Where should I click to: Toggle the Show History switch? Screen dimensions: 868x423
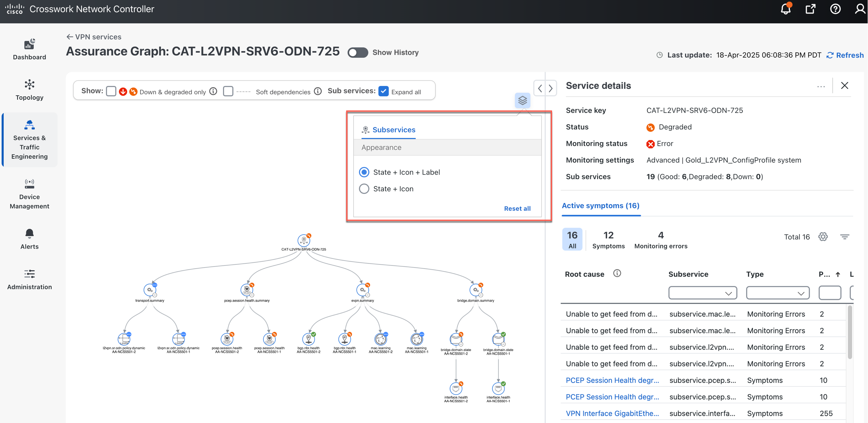[358, 52]
